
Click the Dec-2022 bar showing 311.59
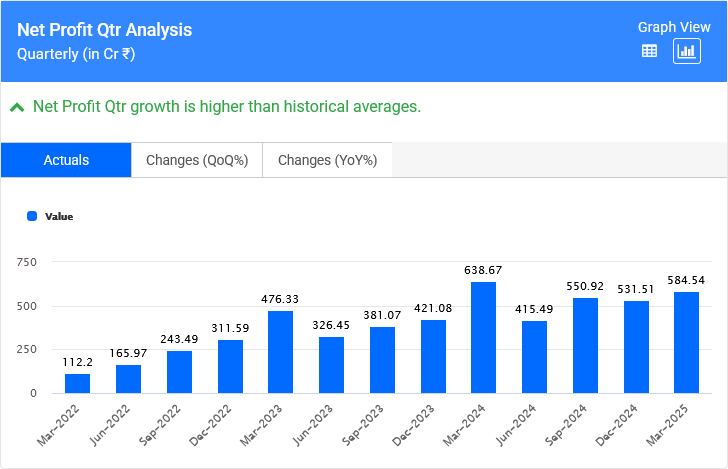click(x=230, y=366)
